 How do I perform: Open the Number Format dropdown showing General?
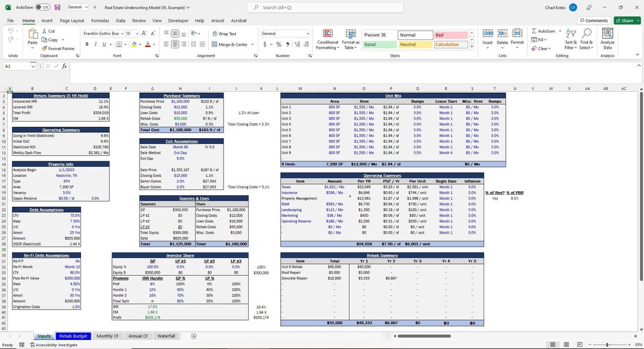click(284, 33)
